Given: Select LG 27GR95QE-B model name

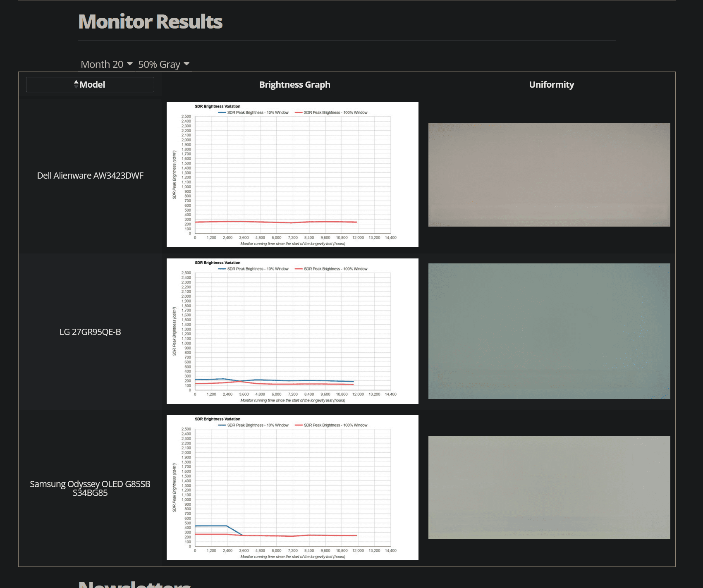Looking at the screenshot, I should (90, 332).
